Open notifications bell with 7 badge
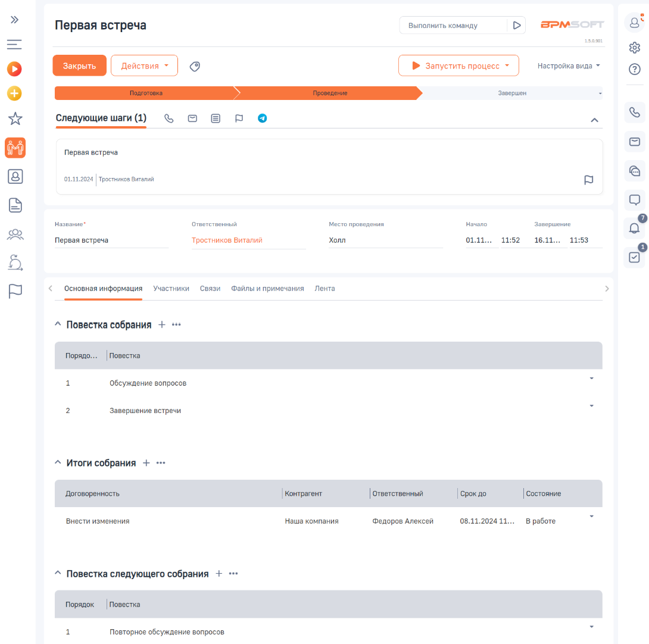 point(635,228)
